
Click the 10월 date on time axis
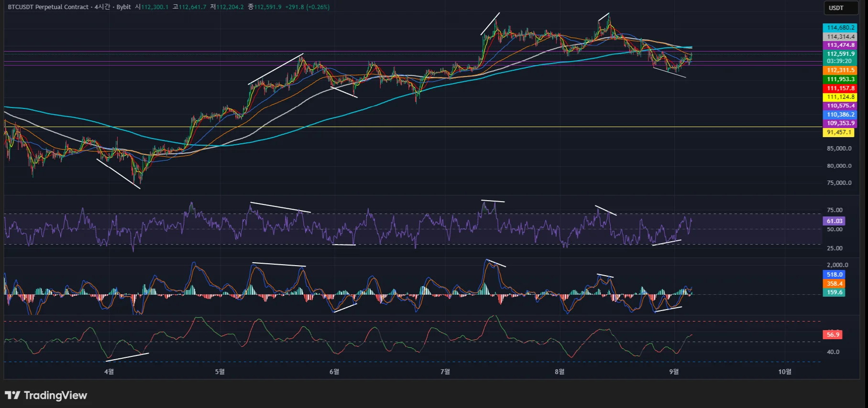785,372
